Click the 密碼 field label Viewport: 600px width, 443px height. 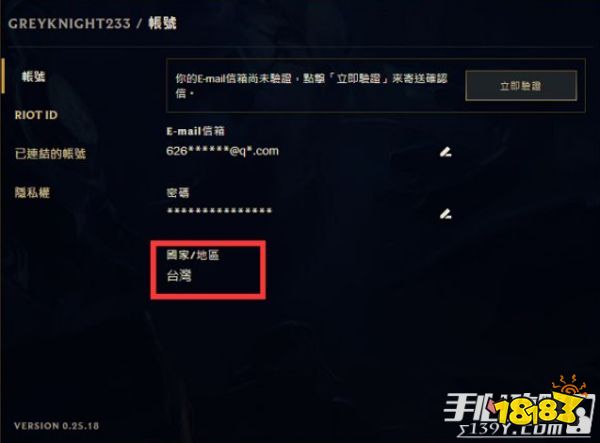[x=178, y=192]
